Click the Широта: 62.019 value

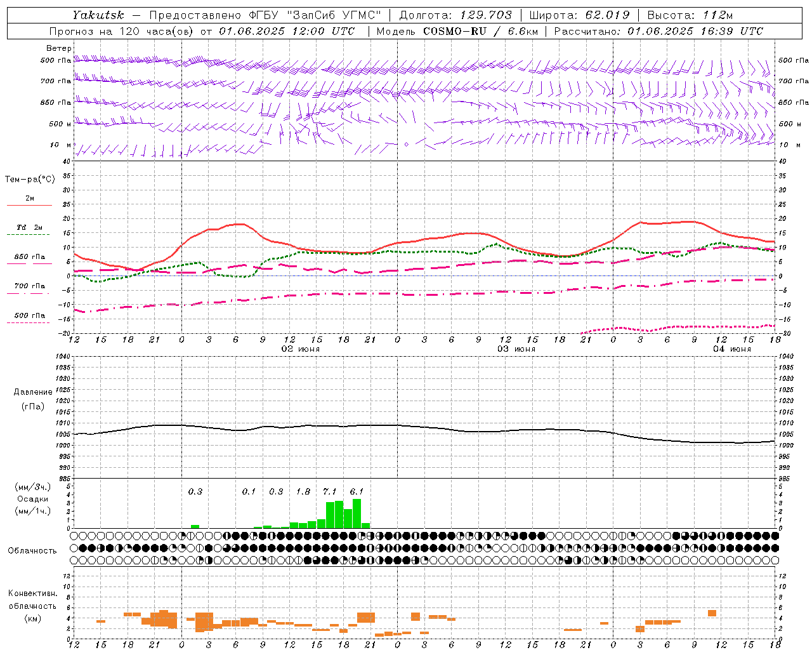point(579,15)
